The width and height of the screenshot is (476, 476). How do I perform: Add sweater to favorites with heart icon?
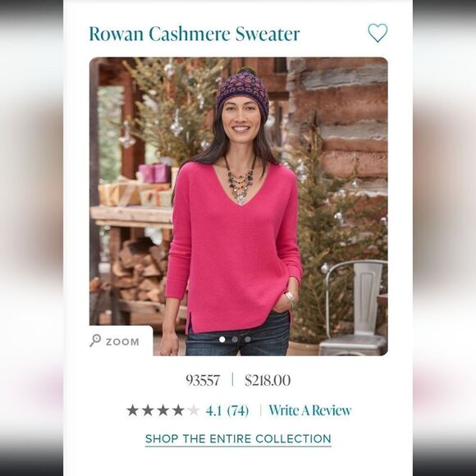378,33
